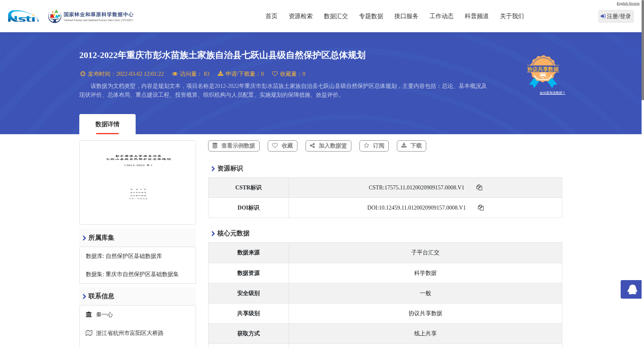Click the eye icon next to 访问量
The height and width of the screenshot is (347, 644).
[x=175, y=74]
